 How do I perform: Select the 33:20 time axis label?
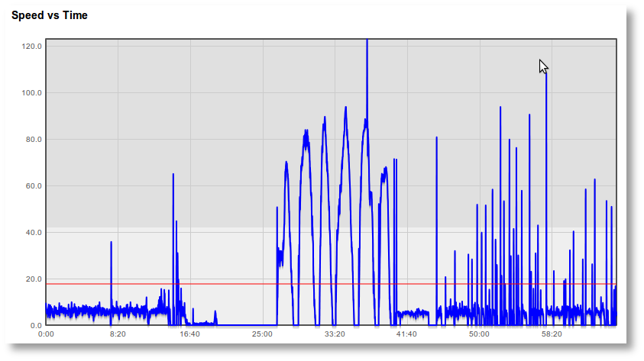tap(335, 334)
